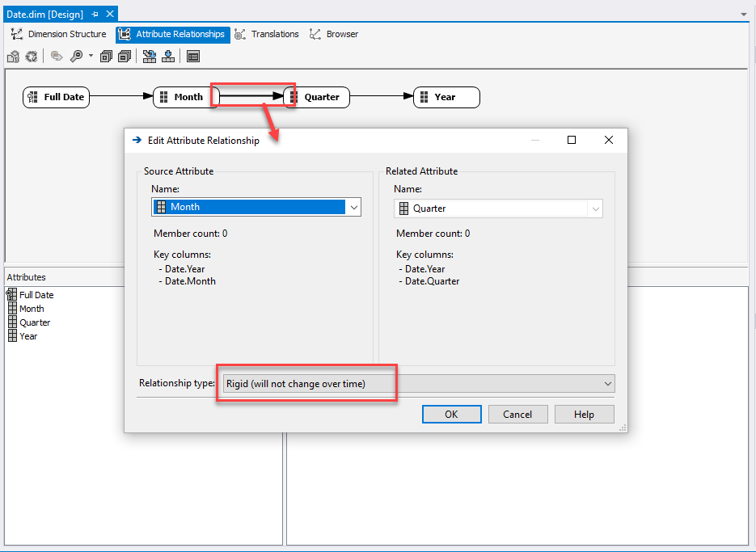The image size is (756, 552).
Task: Click the Process dimension toolbar icon
Action: coord(13,57)
